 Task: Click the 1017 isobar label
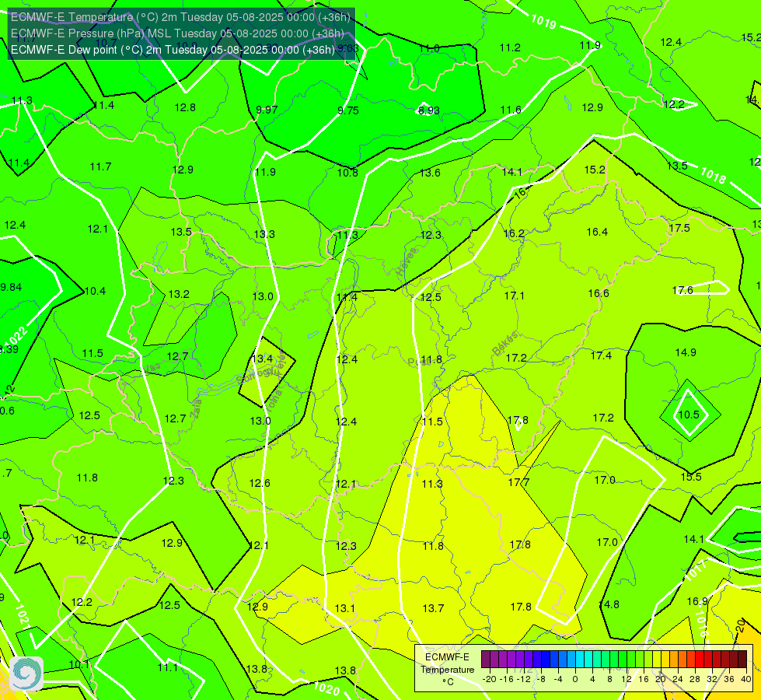[695, 570]
